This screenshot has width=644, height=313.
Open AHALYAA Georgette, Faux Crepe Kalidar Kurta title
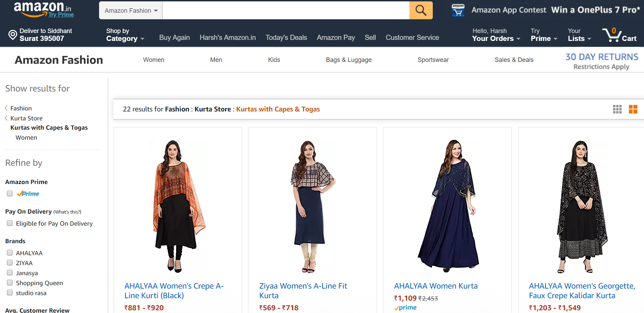(582, 291)
